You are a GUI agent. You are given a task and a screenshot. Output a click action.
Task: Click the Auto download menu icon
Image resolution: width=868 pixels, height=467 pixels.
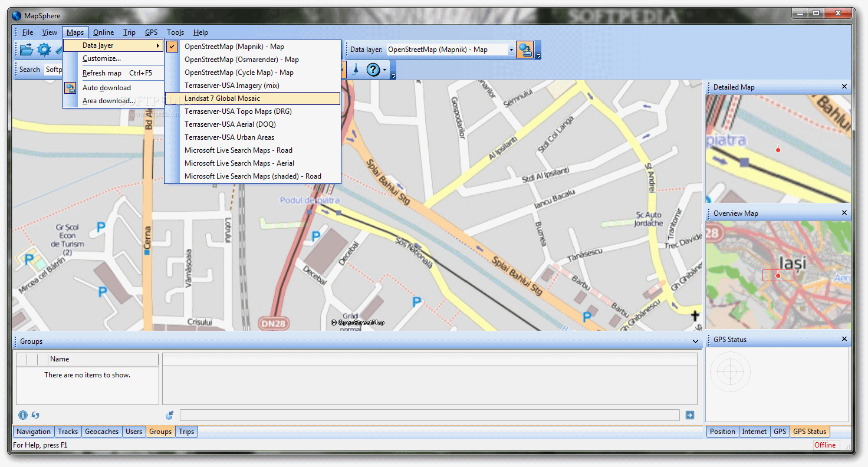(71, 88)
